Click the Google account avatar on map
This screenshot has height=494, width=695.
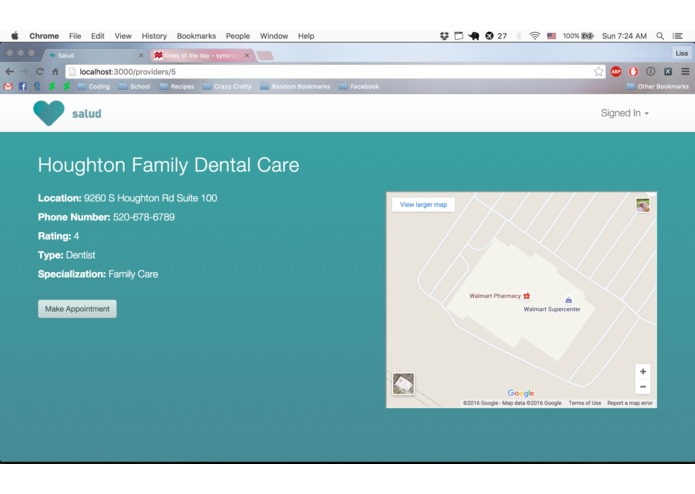click(x=643, y=206)
